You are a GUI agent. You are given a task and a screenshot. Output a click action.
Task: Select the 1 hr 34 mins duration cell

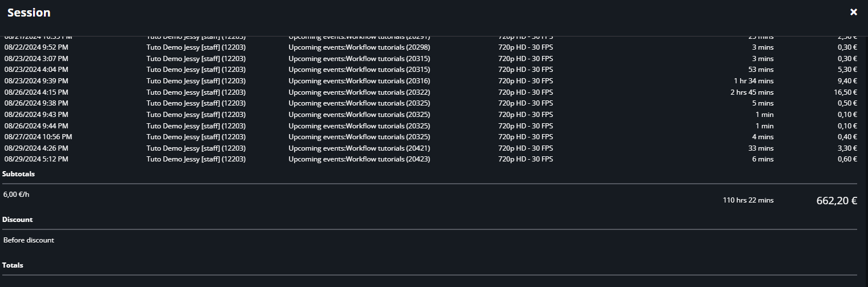click(754, 81)
